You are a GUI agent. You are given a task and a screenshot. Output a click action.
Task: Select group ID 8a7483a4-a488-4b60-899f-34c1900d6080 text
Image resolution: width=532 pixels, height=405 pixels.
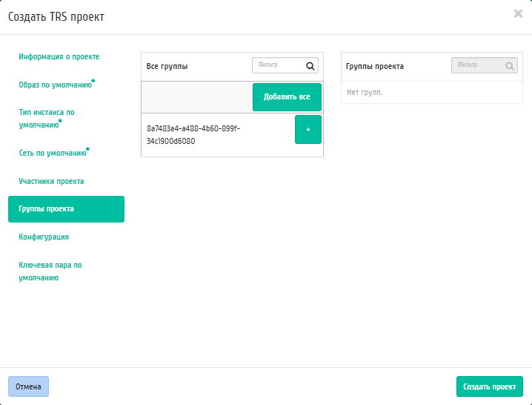[x=193, y=135]
